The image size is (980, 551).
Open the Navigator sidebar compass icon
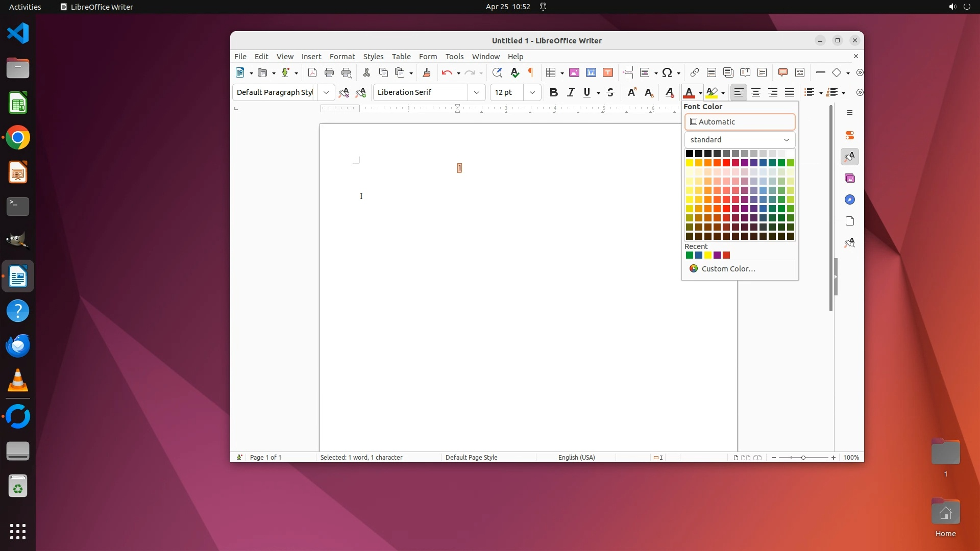pyautogui.click(x=850, y=199)
